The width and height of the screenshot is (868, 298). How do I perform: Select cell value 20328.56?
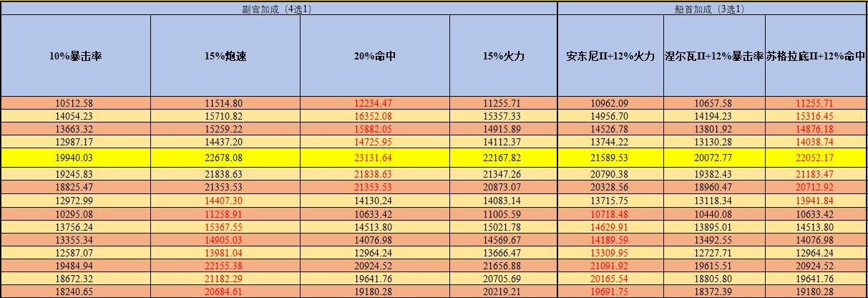tap(610, 187)
